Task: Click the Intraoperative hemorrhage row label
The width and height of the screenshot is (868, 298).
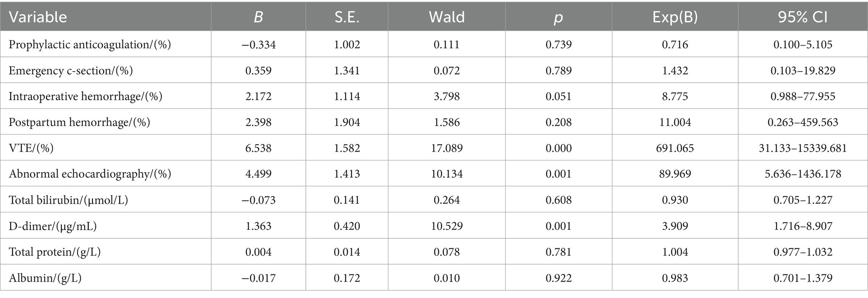Action: pos(85,96)
